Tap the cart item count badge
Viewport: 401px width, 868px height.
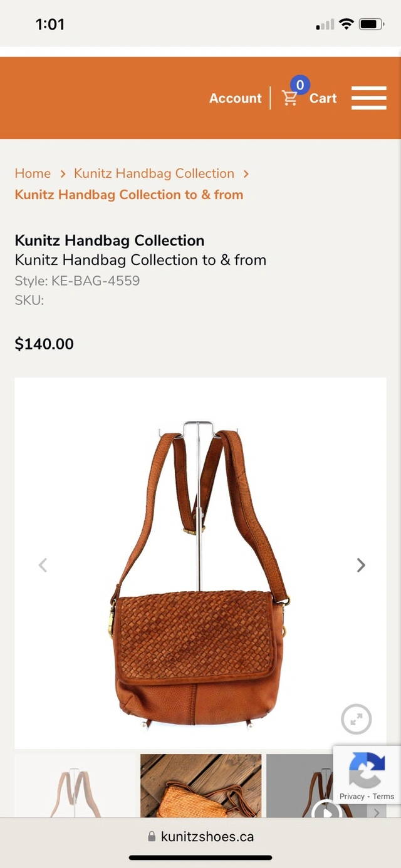[300, 85]
